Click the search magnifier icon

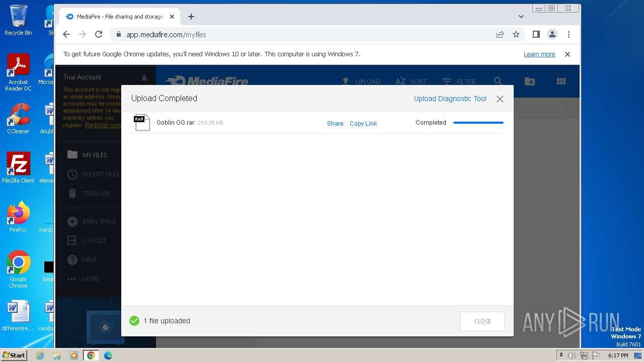pos(498,81)
